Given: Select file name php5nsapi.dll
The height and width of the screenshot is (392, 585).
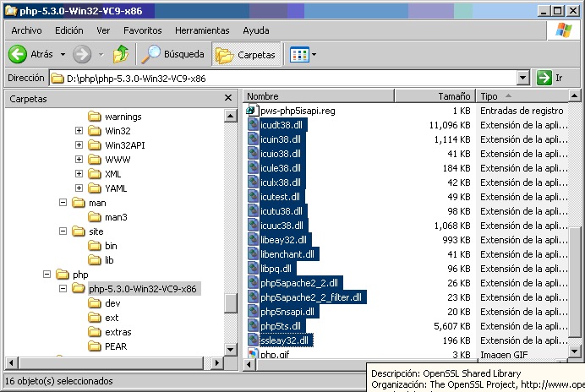Looking at the screenshot, I should [x=287, y=312].
